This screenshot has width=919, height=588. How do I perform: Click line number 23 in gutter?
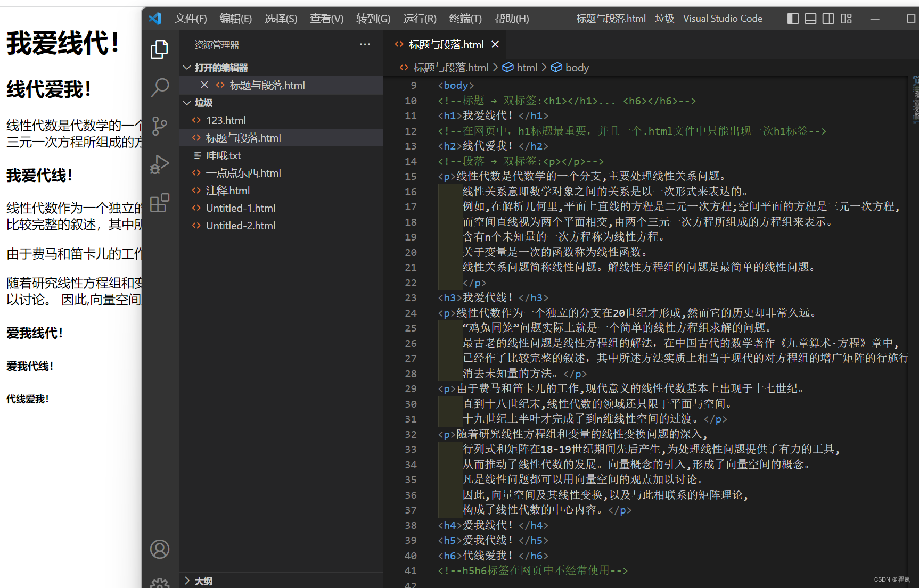click(411, 297)
